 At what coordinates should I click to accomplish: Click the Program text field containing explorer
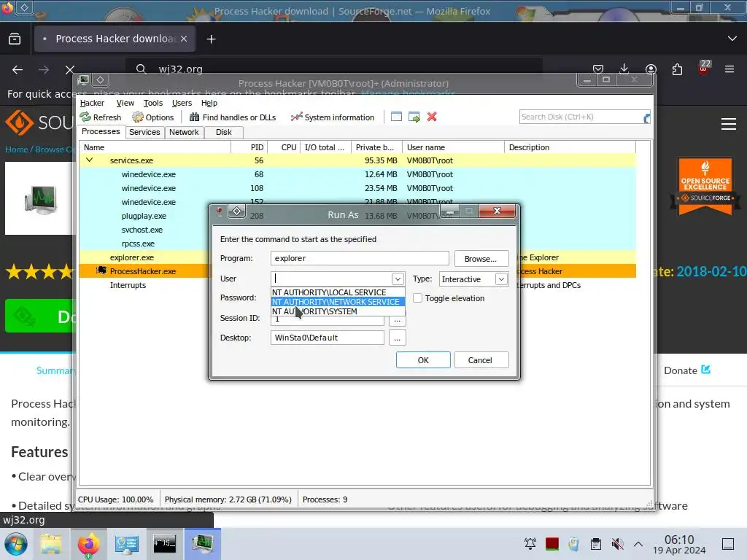click(x=360, y=258)
